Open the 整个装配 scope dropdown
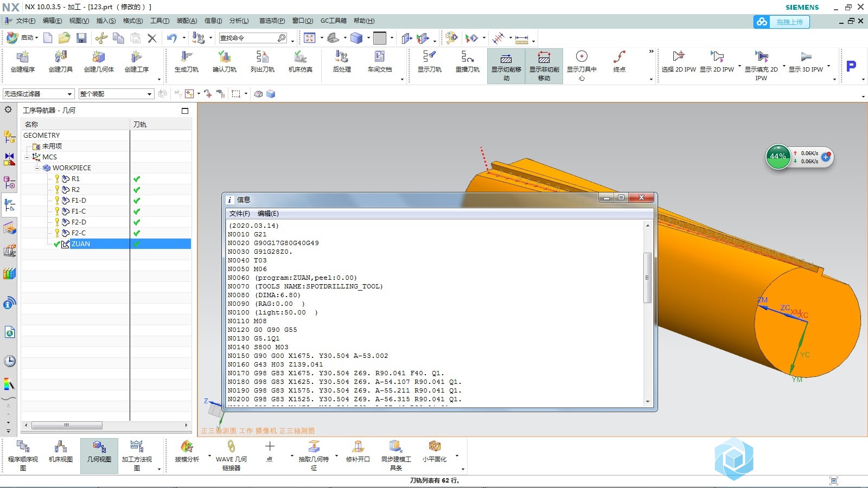Screen dimensions: 868x488 tap(116, 94)
